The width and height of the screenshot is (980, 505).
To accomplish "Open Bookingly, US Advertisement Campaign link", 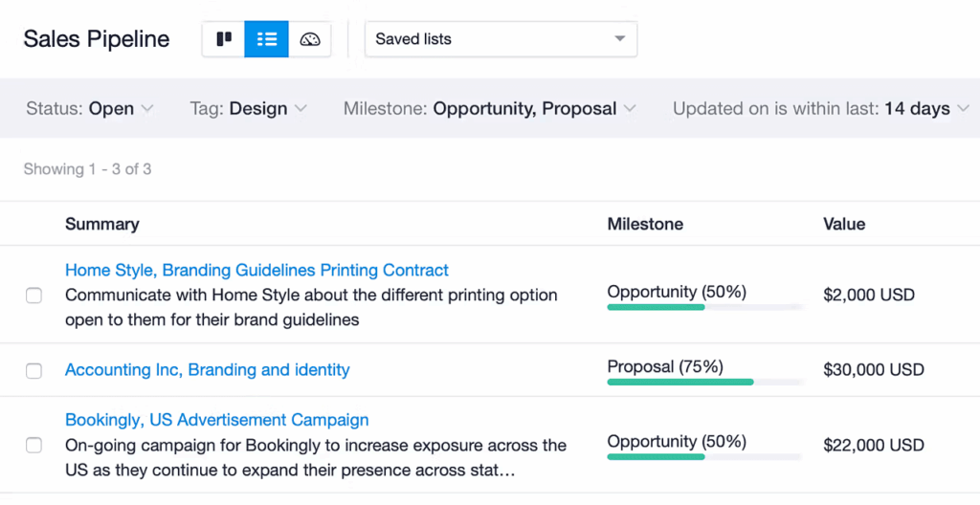I will coord(216,420).
